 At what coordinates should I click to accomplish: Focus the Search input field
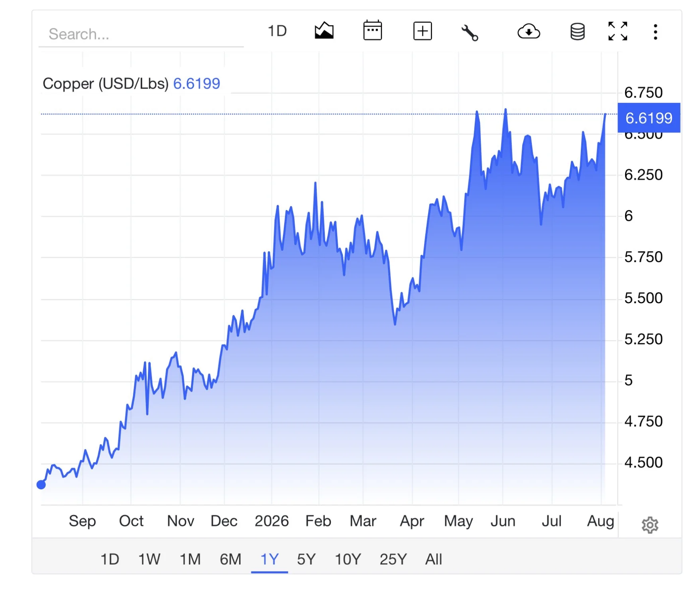[141, 34]
